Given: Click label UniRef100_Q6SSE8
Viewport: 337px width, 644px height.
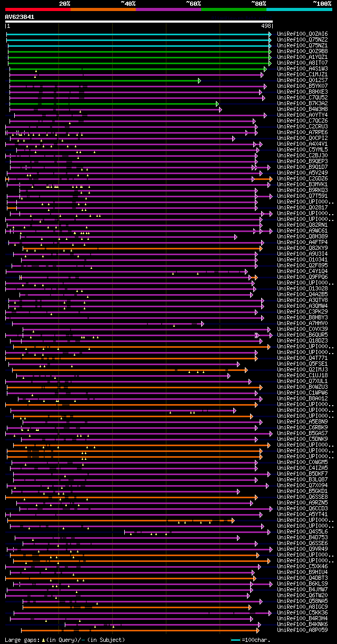Looking at the screenshot, I should click(x=302, y=497).
